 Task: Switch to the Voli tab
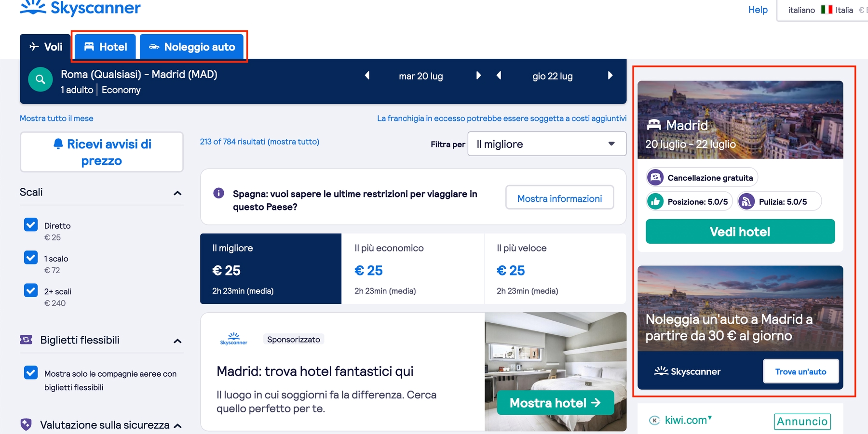46,47
